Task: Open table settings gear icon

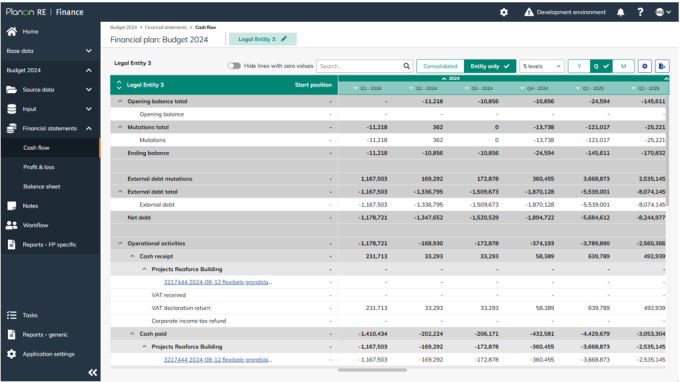Action: [x=644, y=66]
